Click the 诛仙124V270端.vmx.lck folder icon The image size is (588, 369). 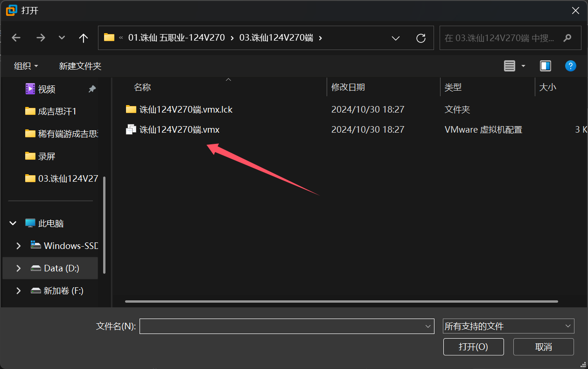(131, 109)
